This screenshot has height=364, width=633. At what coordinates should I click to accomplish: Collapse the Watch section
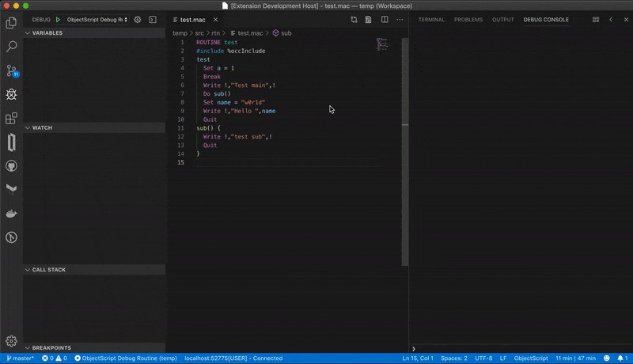41,127
